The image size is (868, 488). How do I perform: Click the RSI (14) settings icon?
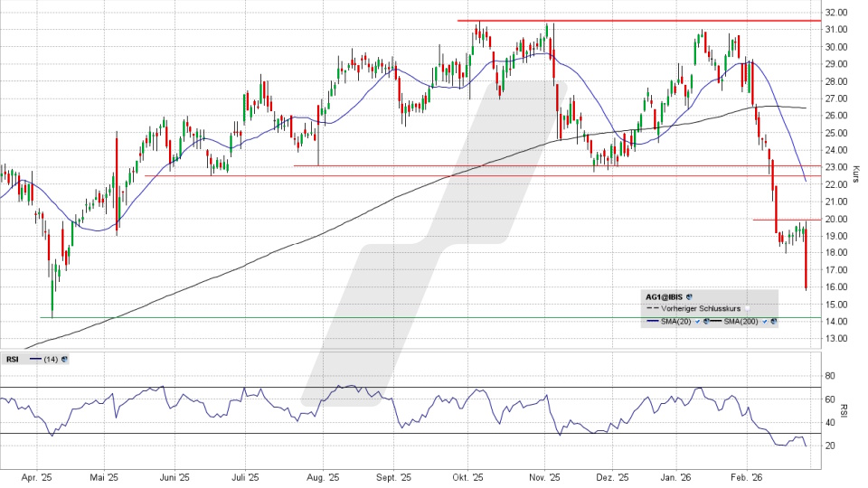pyautogui.click(x=65, y=359)
